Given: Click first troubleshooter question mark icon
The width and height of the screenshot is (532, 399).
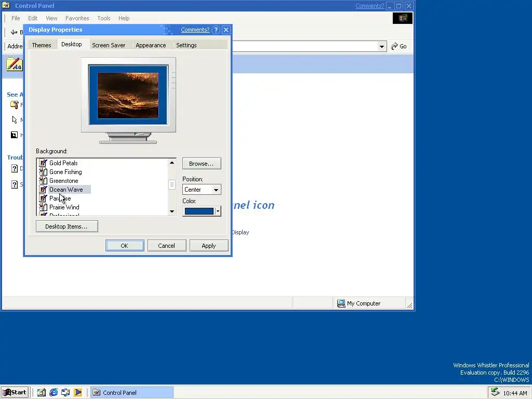Looking at the screenshot, I should point(15,168).
